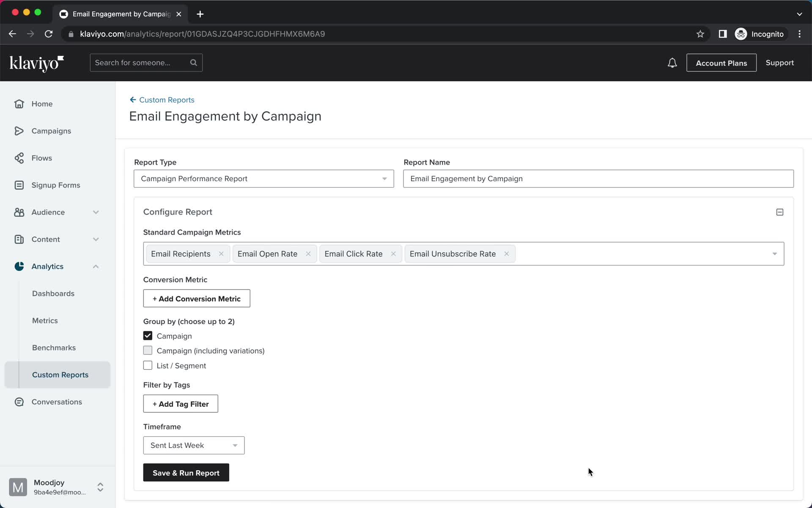Click the Analytics pie chart icon
The height and width of the screenshot is (508, 812).
tap(19, 266)
